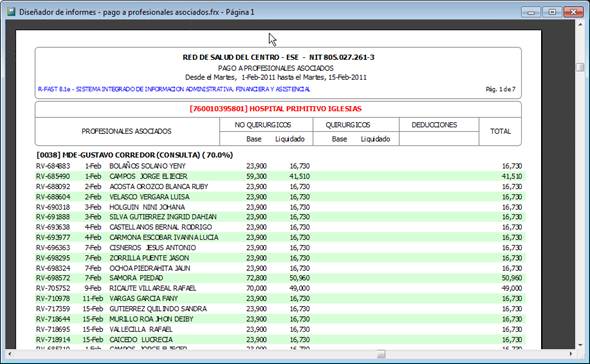Maximize the Diseñador de informes window
Viewport: 590px width, 364px height.
[x=552, y=12]
